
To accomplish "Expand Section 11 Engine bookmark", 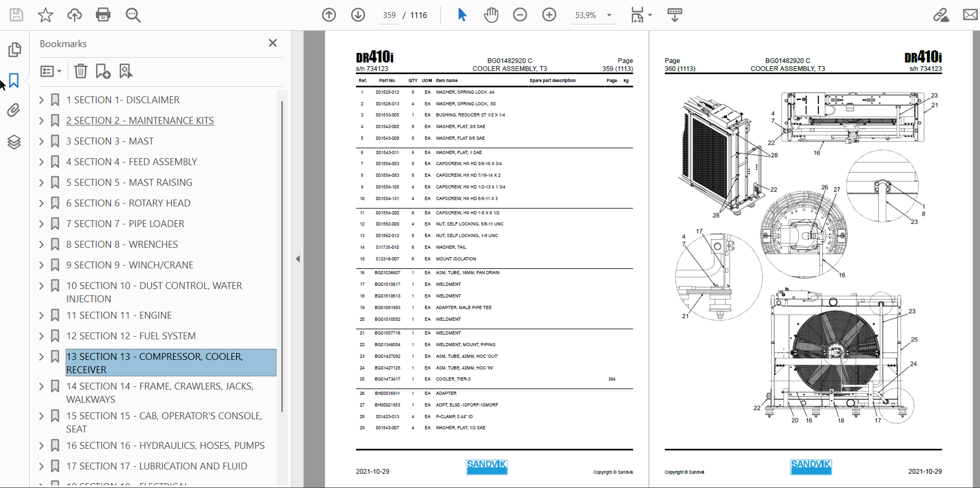I will click(x=41, y=315).
